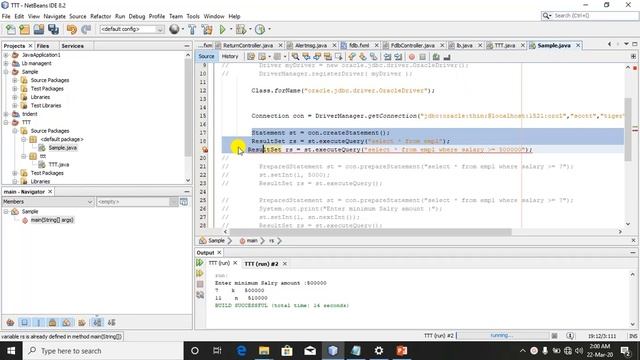Collapse the Sample project node
Viewport: 640px width, 360px height.
pos(6,72)
